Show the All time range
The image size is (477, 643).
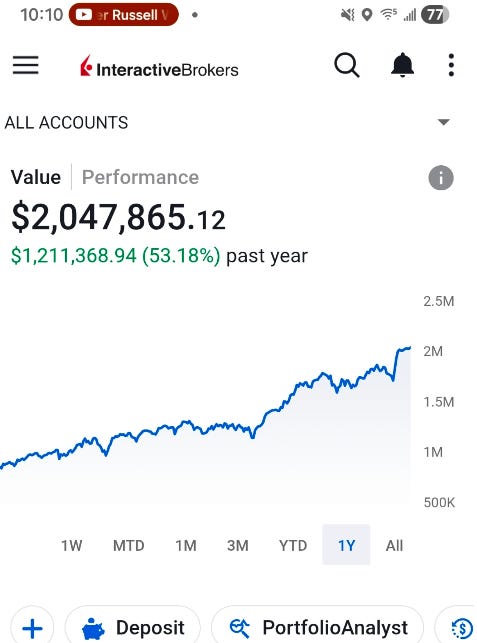pyautogui.click(x=394, y=545)
